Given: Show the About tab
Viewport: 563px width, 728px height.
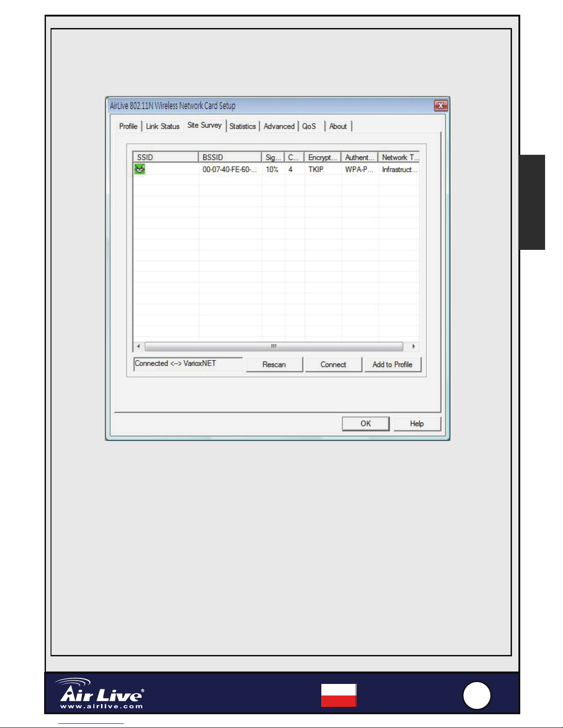Looking at the screenshot, I should tap(338, 126).
